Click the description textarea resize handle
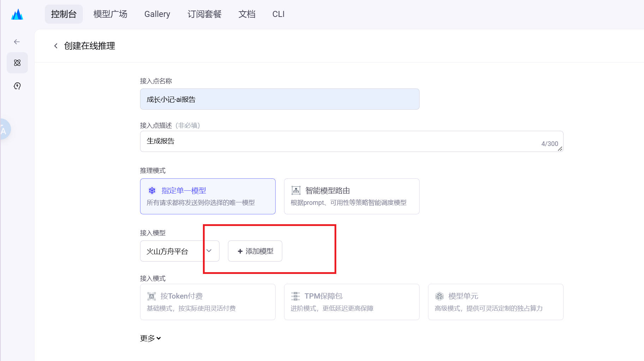Viewport: 644px width, 361px height. click(x=560, y=149)
